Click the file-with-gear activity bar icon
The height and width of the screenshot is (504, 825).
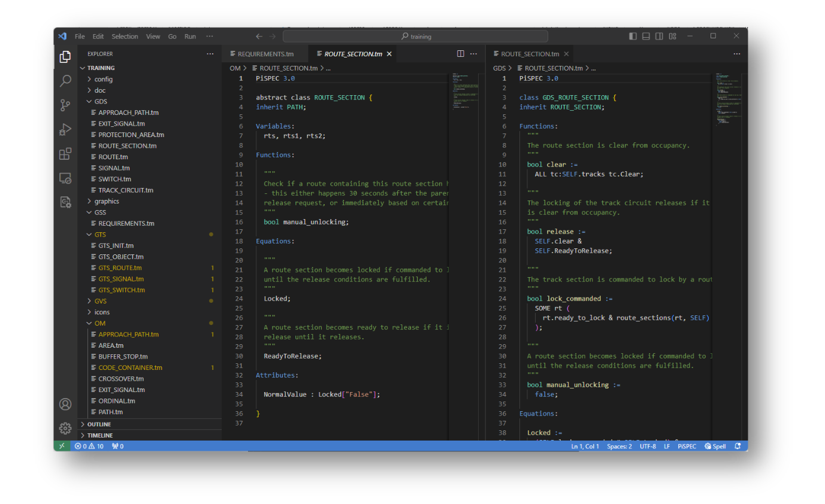(x=65, y=202)
